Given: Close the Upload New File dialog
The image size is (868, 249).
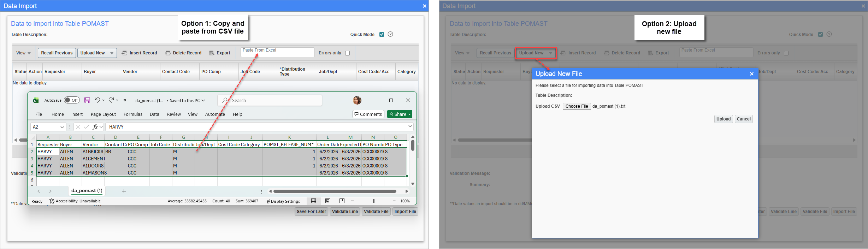Looking at the screenshot, I should coord(752,74).
